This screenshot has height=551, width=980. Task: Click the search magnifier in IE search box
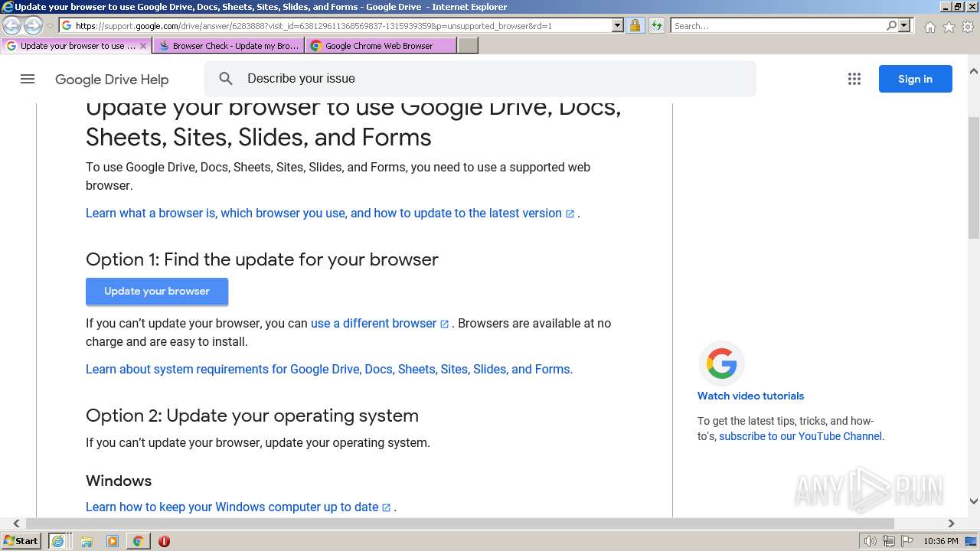click(891, 25)
